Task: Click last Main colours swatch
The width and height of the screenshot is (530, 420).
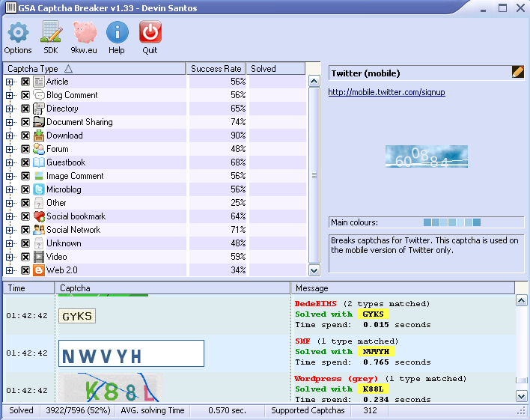Action: point(477,222)
